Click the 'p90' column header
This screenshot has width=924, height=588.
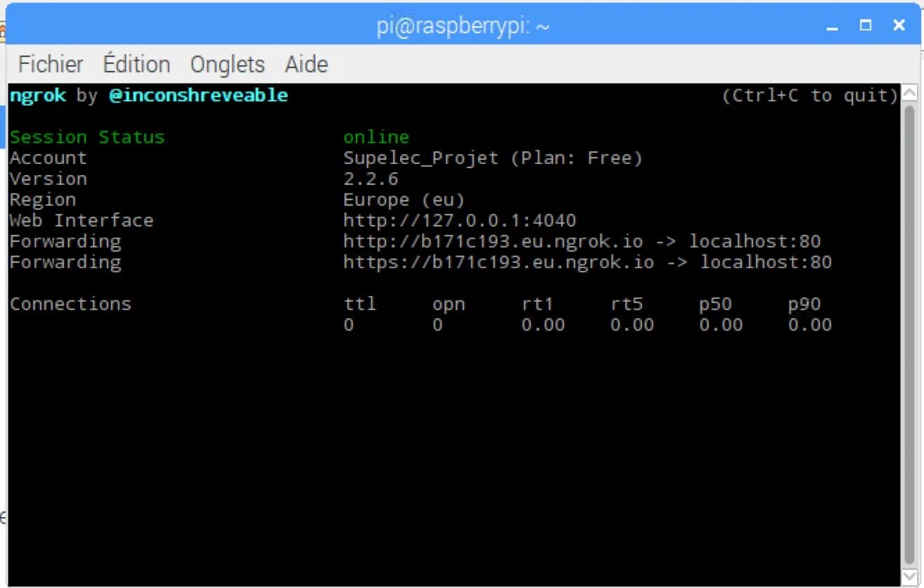point(805,305)
